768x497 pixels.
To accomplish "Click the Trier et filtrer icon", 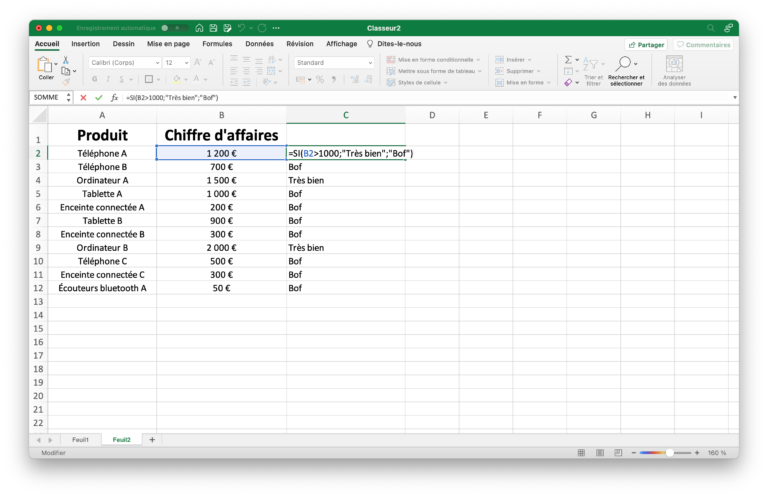I will pos(591,64).
